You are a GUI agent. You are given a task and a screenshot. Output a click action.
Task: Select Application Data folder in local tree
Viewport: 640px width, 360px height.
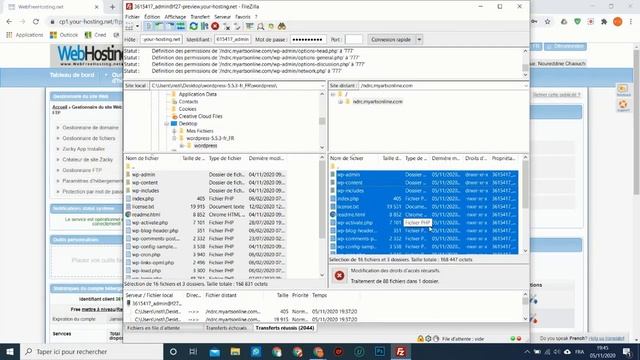click(x=198, y=94)
